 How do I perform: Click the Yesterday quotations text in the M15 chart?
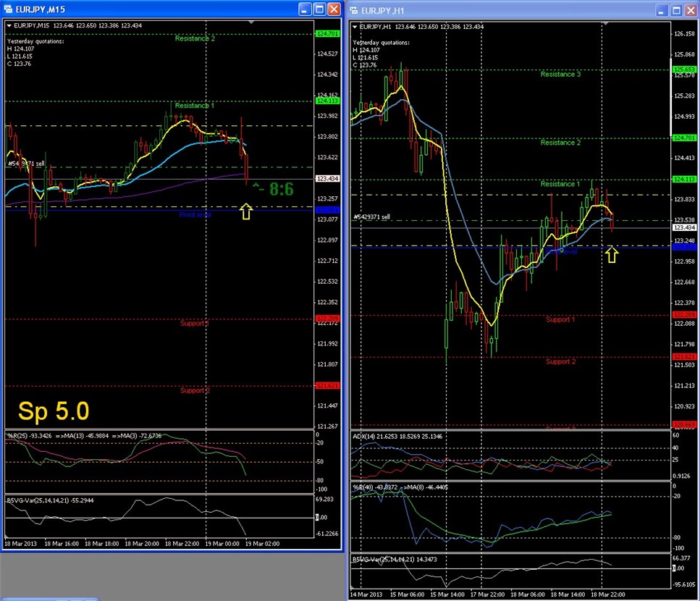click(35, 41)
